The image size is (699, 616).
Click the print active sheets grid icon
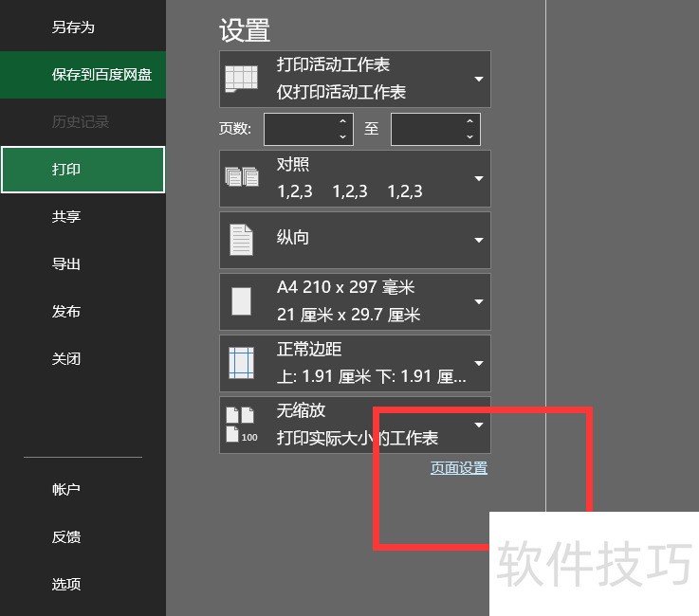click(x=241, y=79)
